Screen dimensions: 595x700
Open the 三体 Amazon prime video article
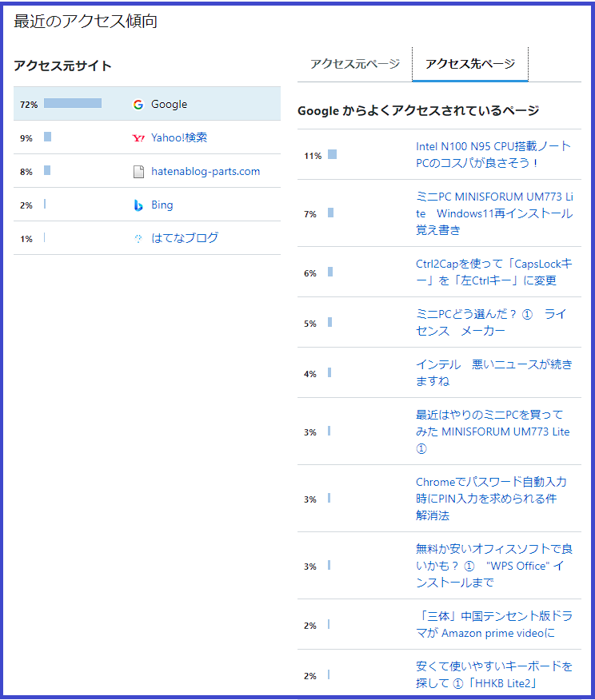click(493, 625)
